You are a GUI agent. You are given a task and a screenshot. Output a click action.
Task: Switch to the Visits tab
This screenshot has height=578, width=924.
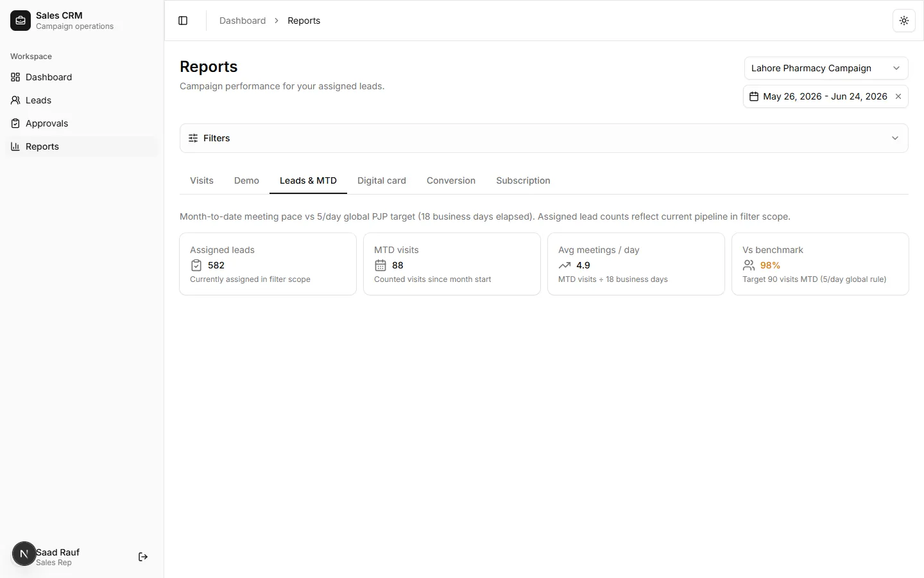[201, 180]
